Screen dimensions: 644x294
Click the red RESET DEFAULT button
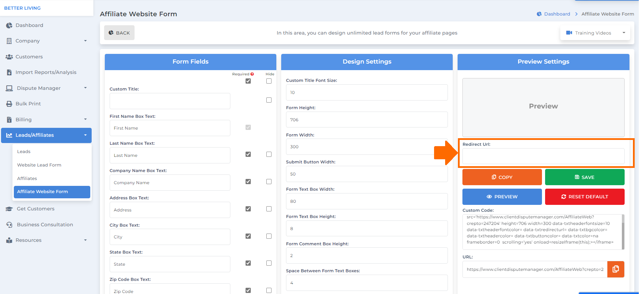[x=585, y=197]
